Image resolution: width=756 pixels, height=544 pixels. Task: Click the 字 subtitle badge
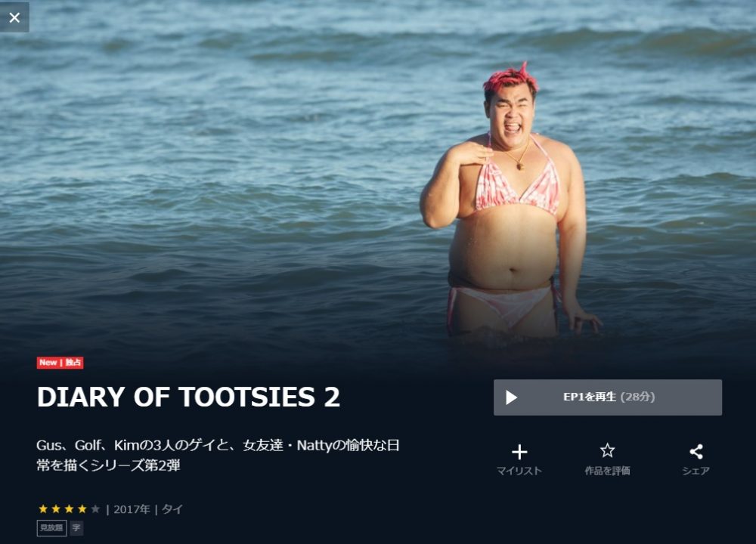click(x=76, y=528)
